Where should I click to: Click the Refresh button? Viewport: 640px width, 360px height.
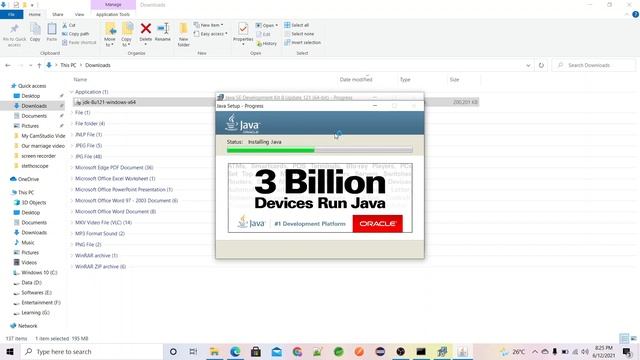(541, 65)
